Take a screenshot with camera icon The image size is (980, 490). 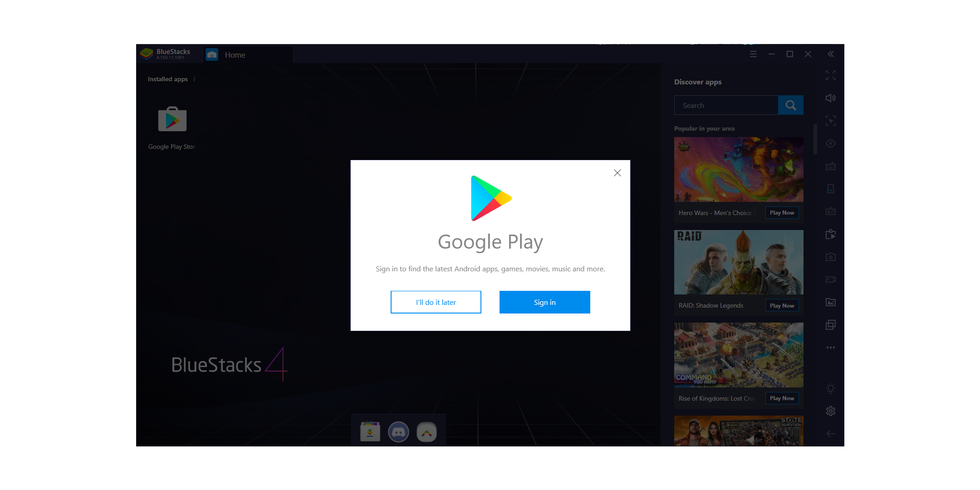[830, 257]
